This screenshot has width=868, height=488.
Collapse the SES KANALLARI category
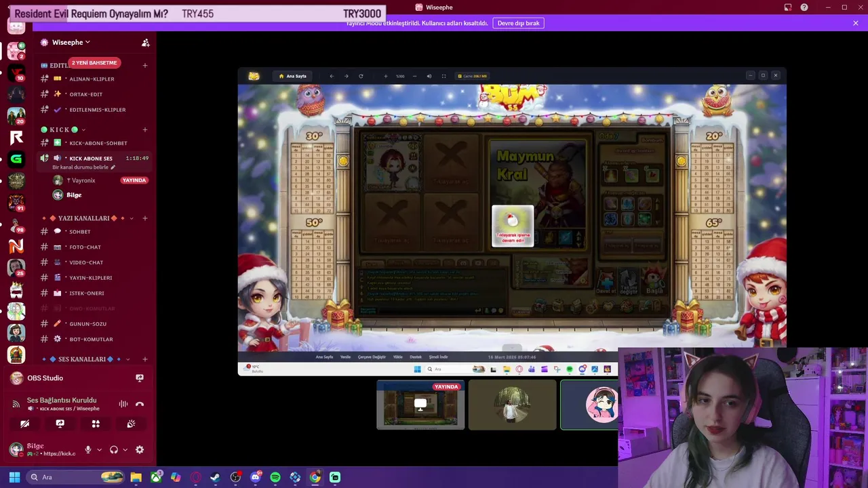click(87, 359)
